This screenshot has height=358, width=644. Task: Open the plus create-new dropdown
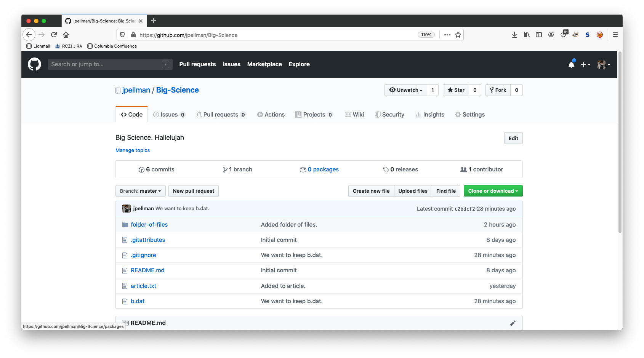[x=585, y=65]
